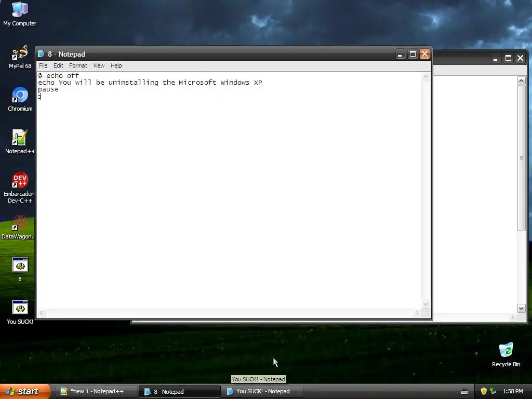
Task: Select the batch file named 8
Action: [x=20, y=270]
